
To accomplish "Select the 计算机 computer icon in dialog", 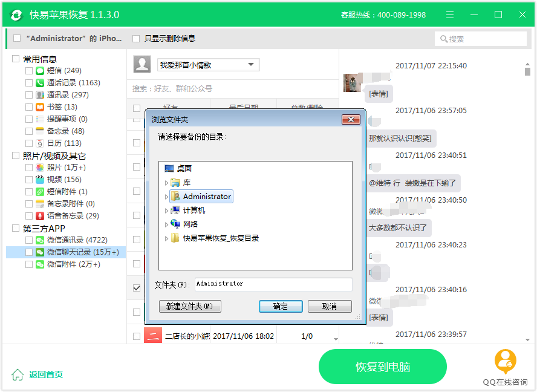I will click(175, 210).
